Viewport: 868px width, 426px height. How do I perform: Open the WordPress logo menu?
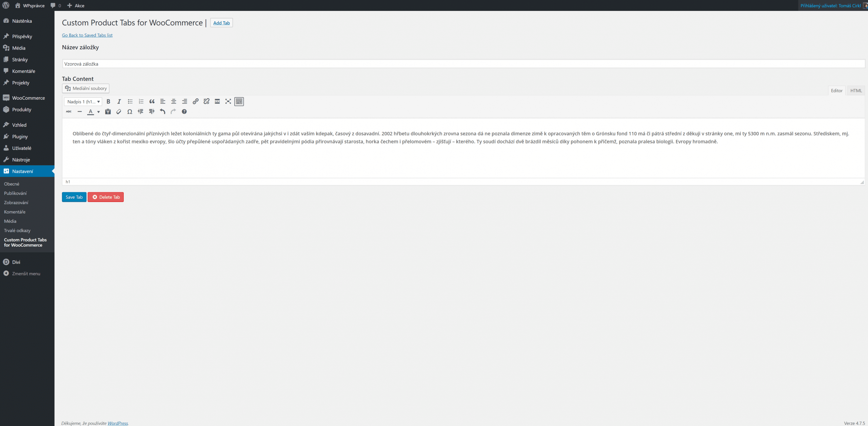6,5
